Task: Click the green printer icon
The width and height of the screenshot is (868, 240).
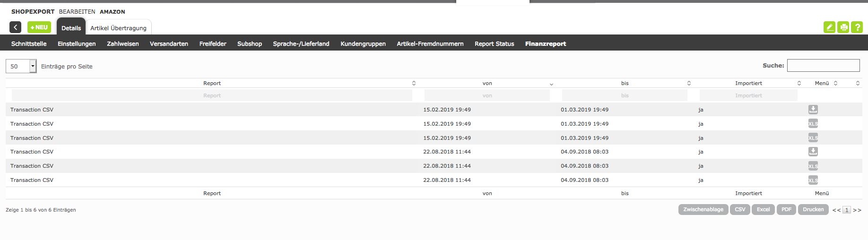Action: click(843, 27)
